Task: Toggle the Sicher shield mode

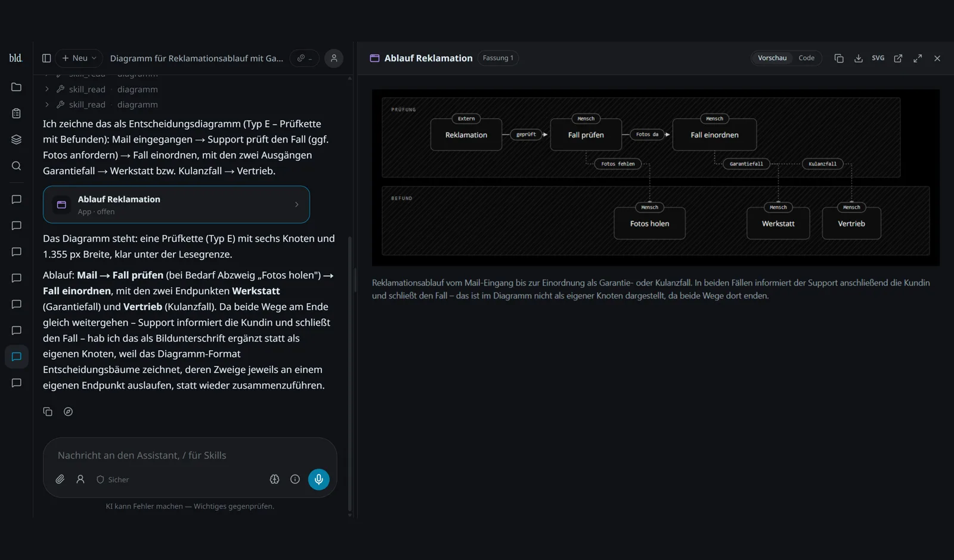Action: coord(113,480)
